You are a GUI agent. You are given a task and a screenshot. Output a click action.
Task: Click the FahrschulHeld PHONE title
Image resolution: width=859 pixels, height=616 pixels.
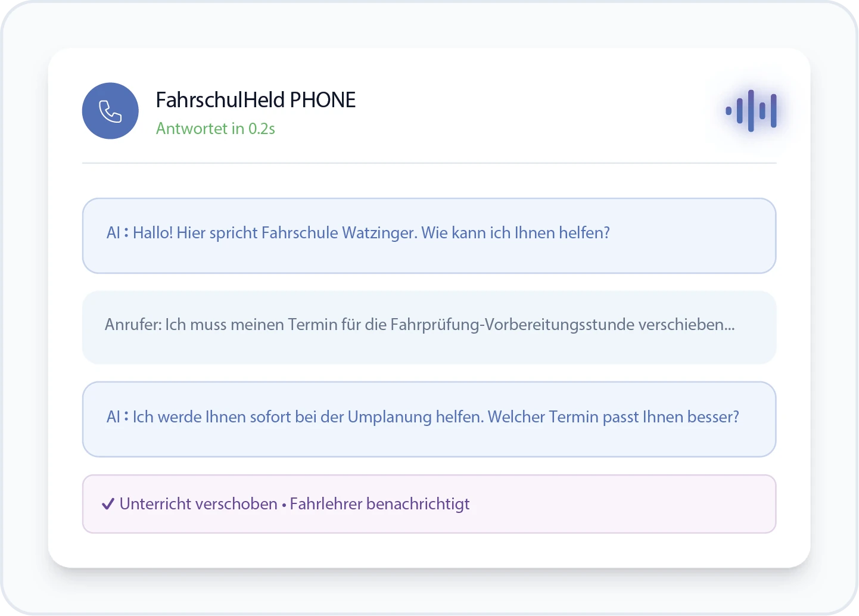[256, 99]
